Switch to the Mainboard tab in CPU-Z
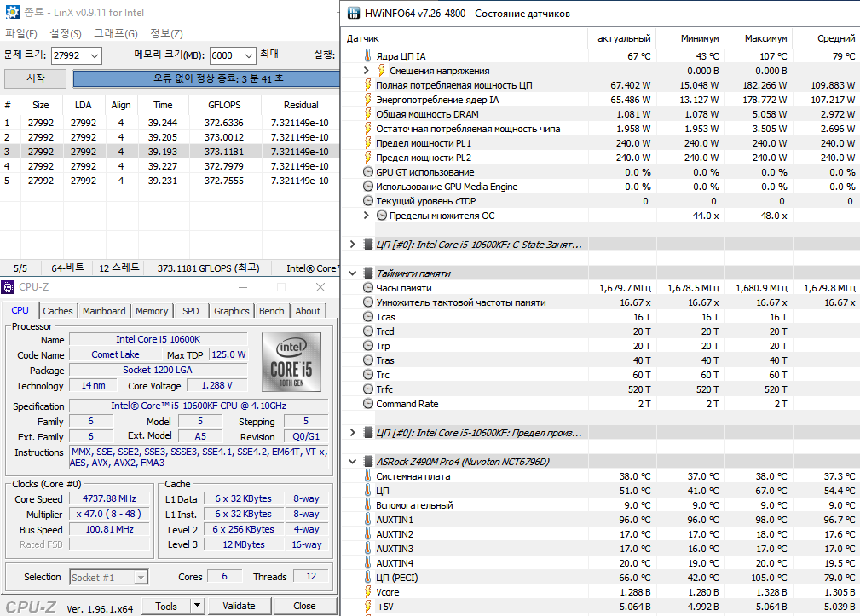The image size is (860, 616). [x=104, y=311]
